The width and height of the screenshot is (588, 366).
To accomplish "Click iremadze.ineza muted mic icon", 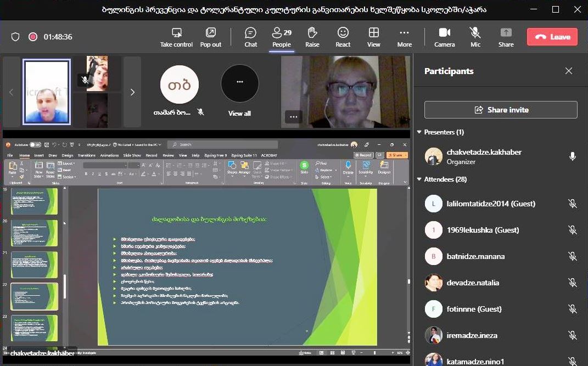I will point(572,335).
